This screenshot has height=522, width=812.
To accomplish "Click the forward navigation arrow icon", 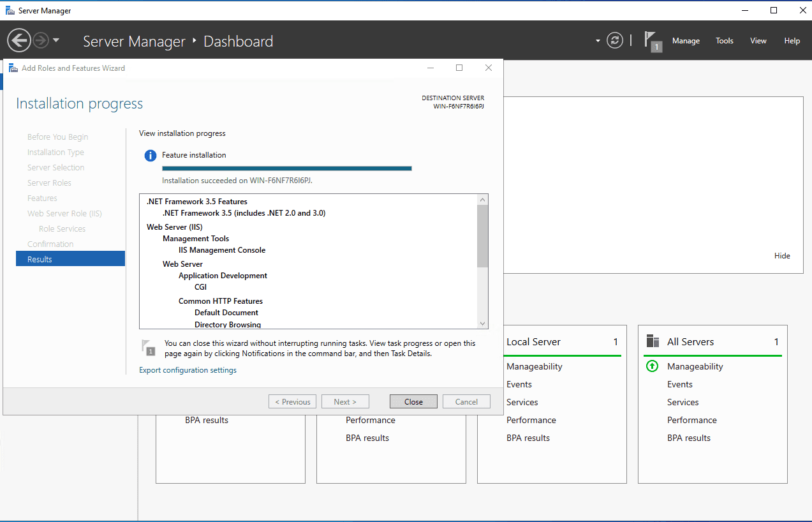I will [x=41, y=41].
